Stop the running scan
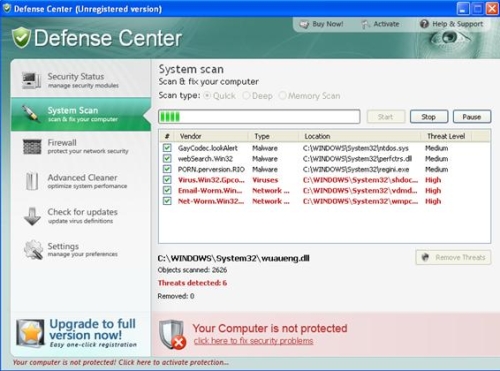The image size is (500, 371). pyautogui.click(x=429, y=117)
